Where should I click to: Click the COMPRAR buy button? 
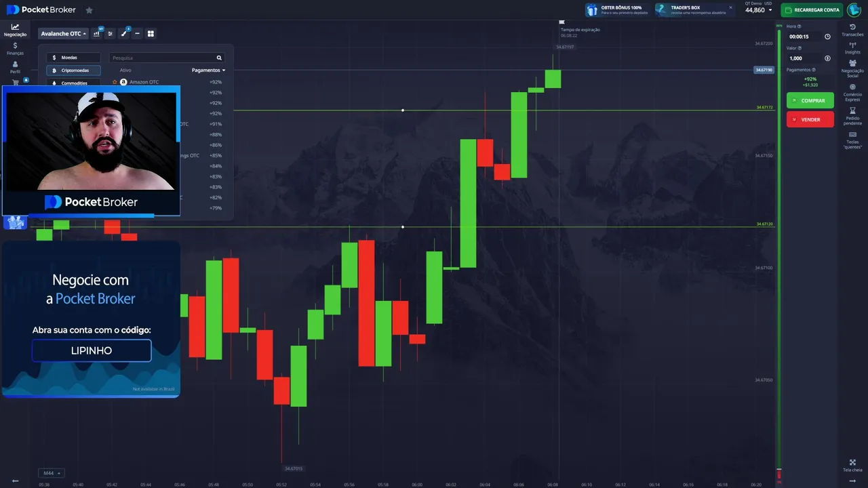pos(810,100)
